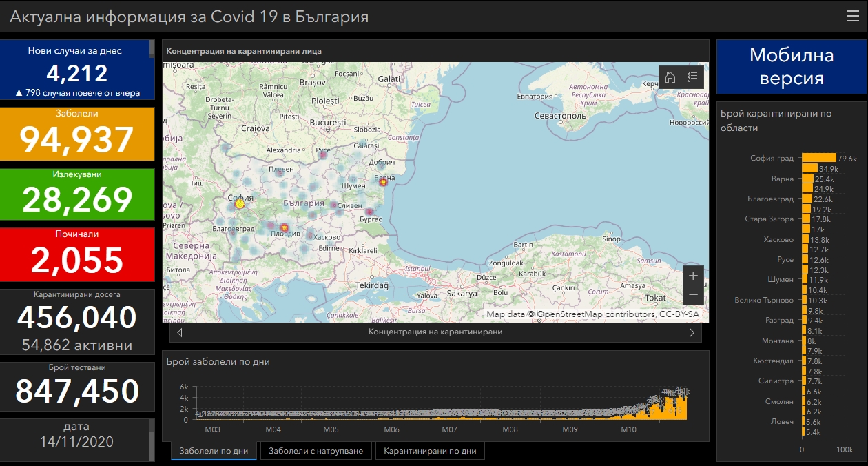The image size is (868, 466).
Task: Open the Заболели с натрупване tab
Action: pos(316,452)
